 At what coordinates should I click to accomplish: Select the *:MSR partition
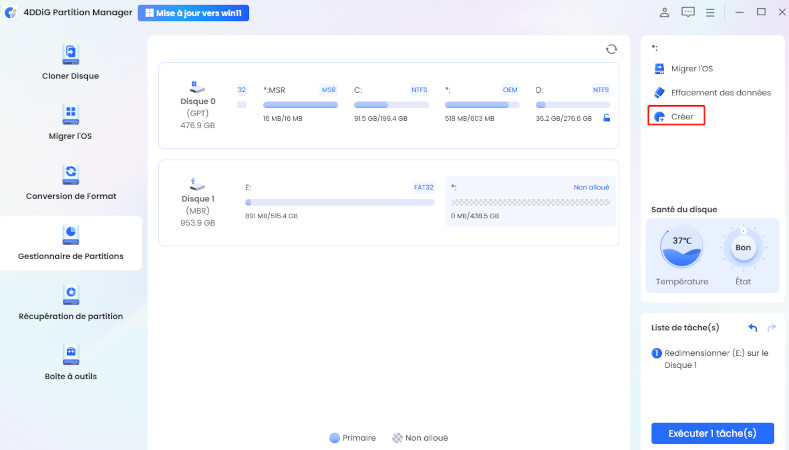(x=300, y=104)
